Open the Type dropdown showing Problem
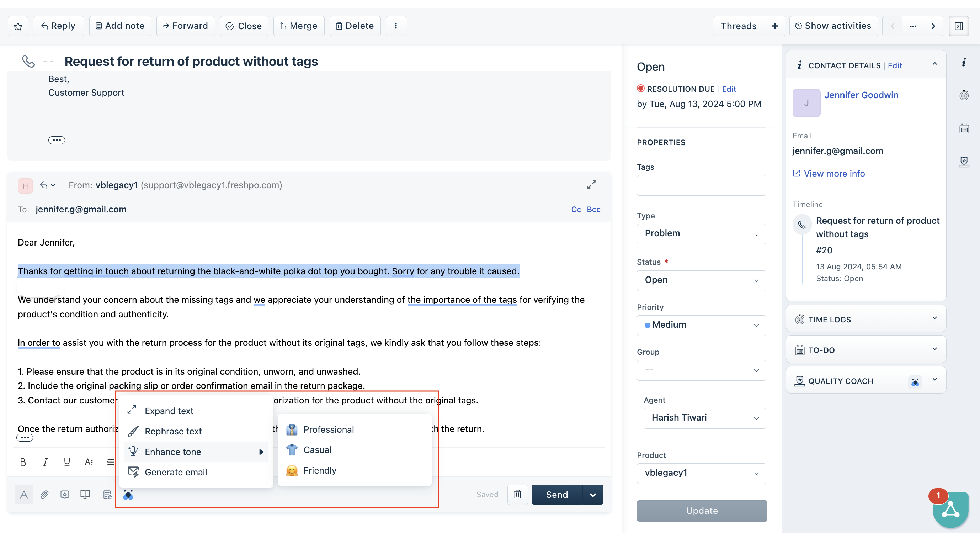This screenshot has height=533, width=980. 701,233
